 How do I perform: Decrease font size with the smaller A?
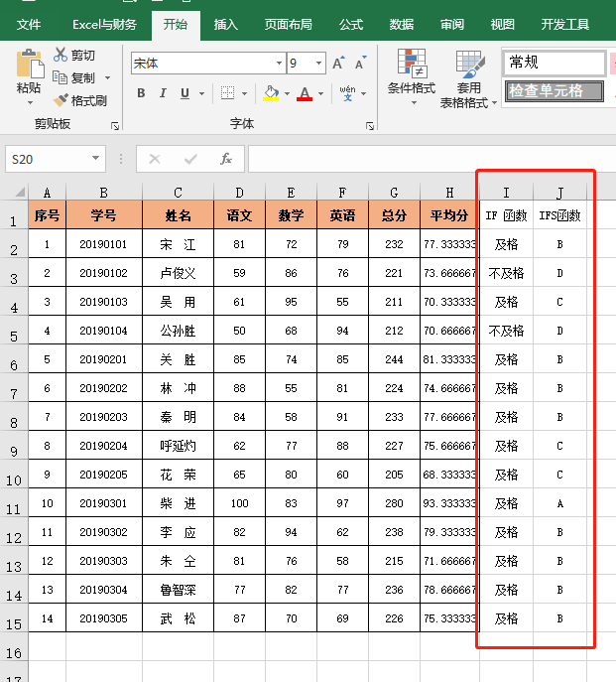360,64
